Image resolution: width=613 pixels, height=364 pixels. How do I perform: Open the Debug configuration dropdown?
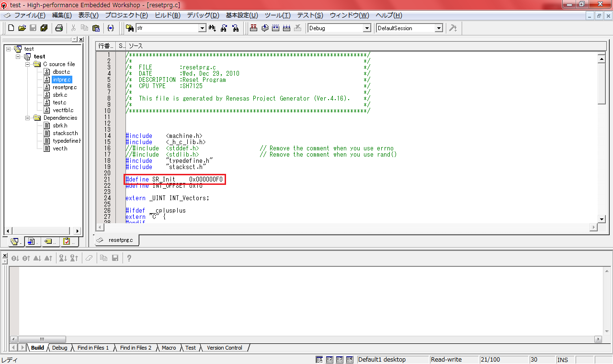click(x=367, y=28)
